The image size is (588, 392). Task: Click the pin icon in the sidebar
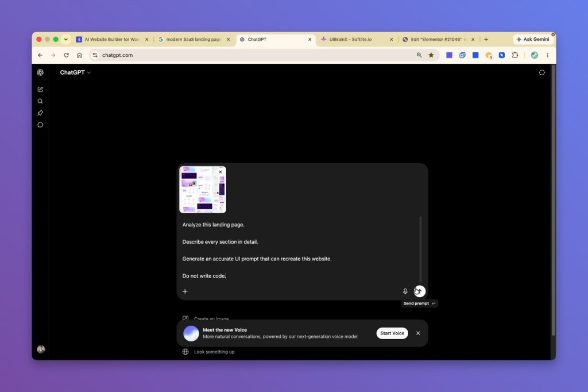pyautogui.click(x=40, y=113)
